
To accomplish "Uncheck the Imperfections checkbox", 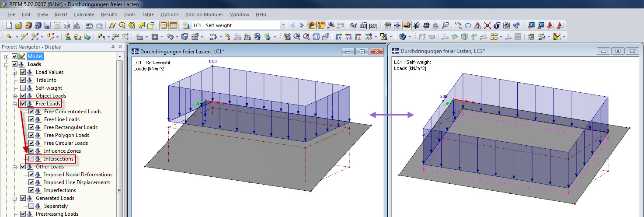I will coord(31,190).
